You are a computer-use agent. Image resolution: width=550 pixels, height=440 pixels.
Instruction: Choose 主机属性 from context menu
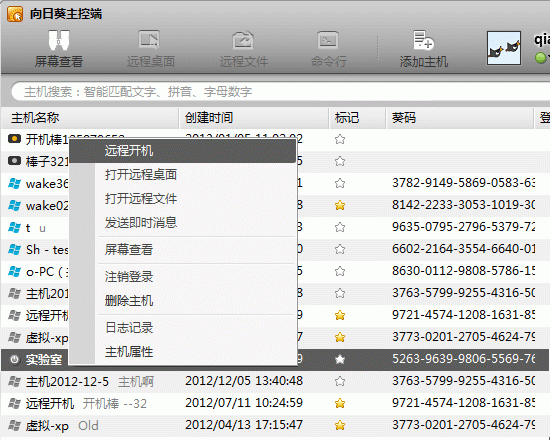[183, 352]
